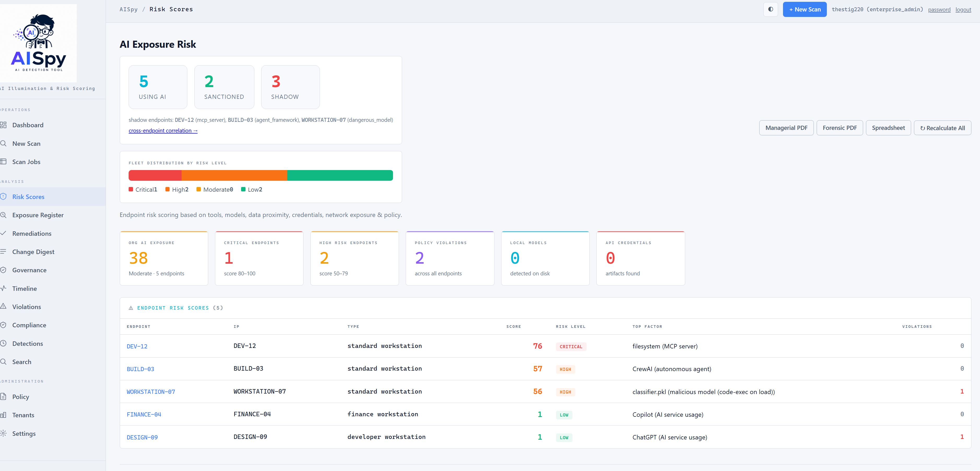Click the Timeline pulse icon
The width and height of the screenshot is (980, 471).
3,288
